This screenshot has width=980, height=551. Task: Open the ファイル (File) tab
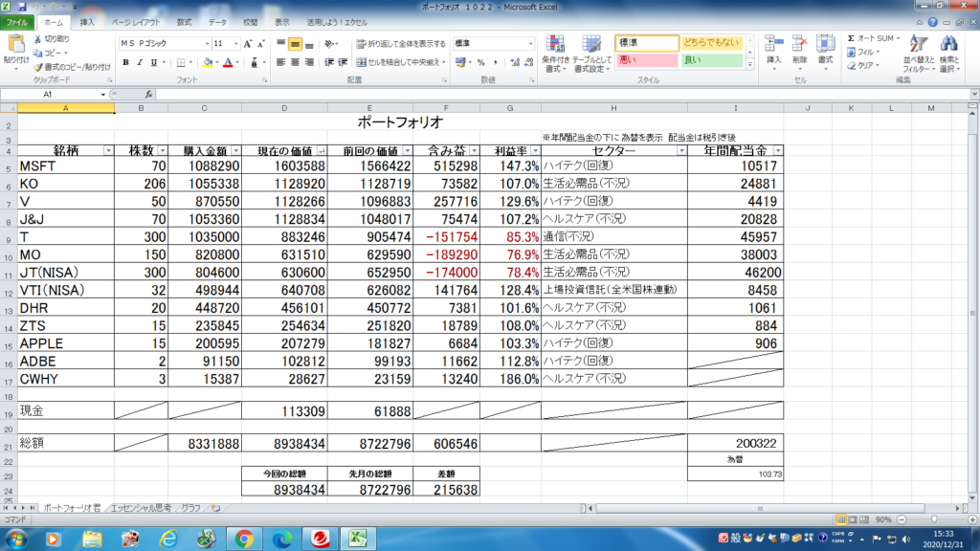pos(17,23)
